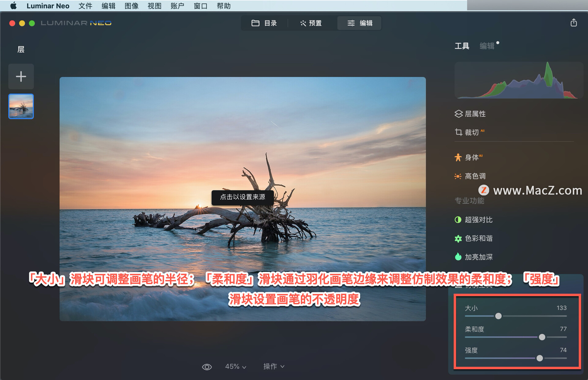Open the 45% zoom dropdown
Image resolution: width=588 pixels, height=380 pixels.
tap(236, 367)
